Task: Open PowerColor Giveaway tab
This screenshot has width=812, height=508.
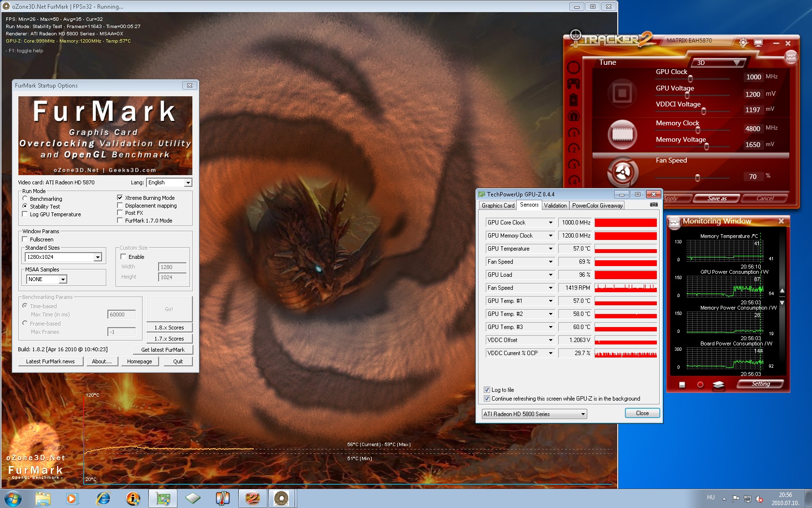Action: click(x=597, y=206)
